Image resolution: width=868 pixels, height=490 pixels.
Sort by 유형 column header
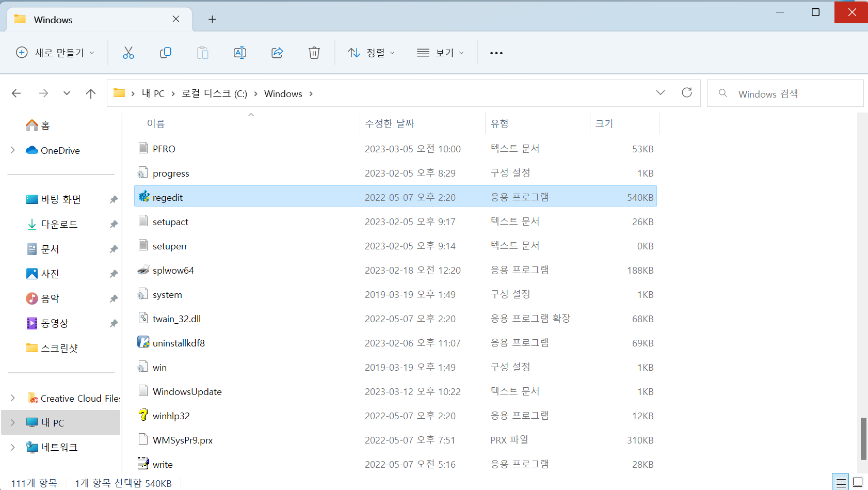[500, 123]
